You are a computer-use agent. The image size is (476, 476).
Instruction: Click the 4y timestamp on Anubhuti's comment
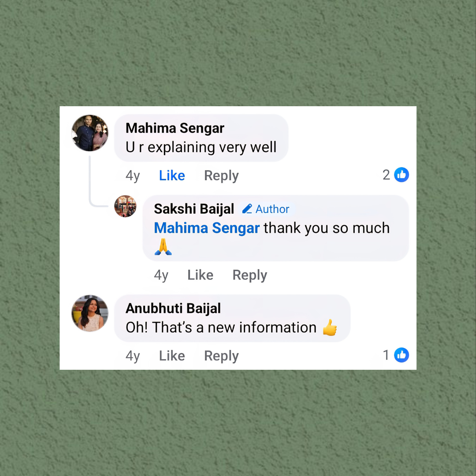(x=133, y=356)
